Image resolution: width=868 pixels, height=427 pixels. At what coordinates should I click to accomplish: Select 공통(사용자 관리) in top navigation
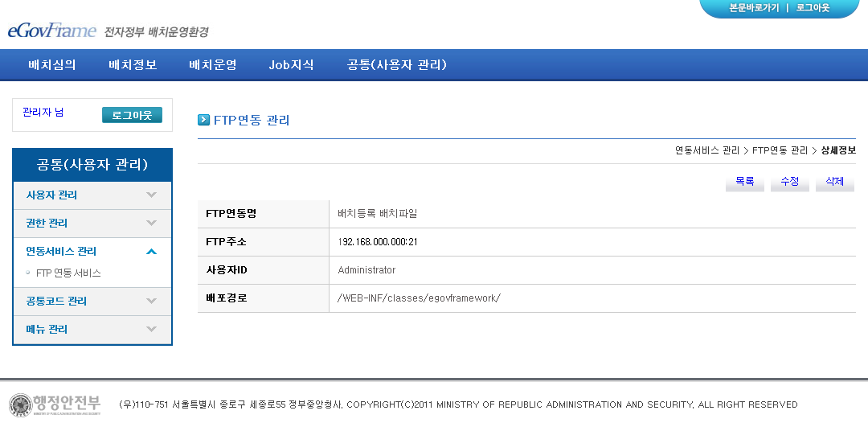[x=397, y=65]
